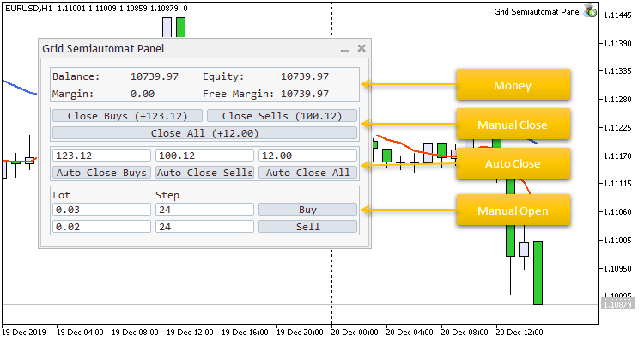Click the Expert Advisor icon beside Grid Semiautomat Panel
Screen dimensions: 644x342
click(590, 11)
